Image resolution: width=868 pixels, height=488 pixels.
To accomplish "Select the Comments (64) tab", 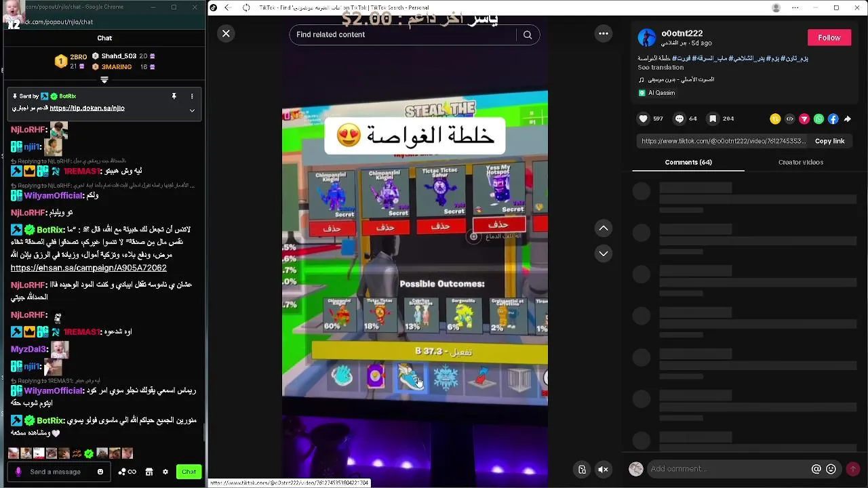I will [x=688, y=162].
